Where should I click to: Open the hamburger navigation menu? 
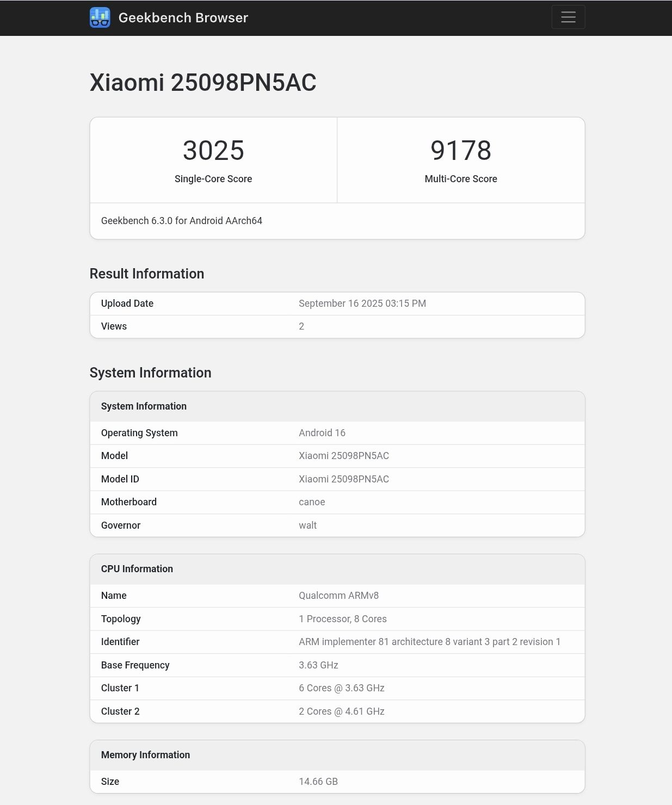coord(568,17)
